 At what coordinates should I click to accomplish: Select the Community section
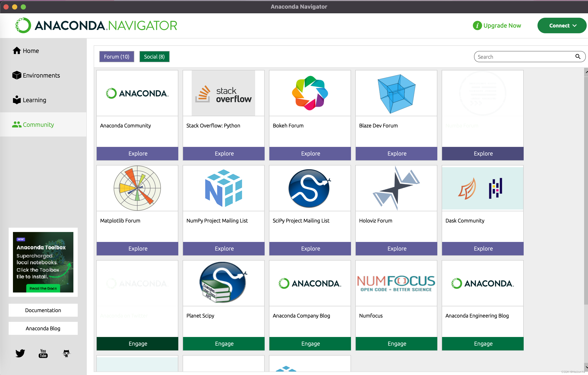click(43, 125)
